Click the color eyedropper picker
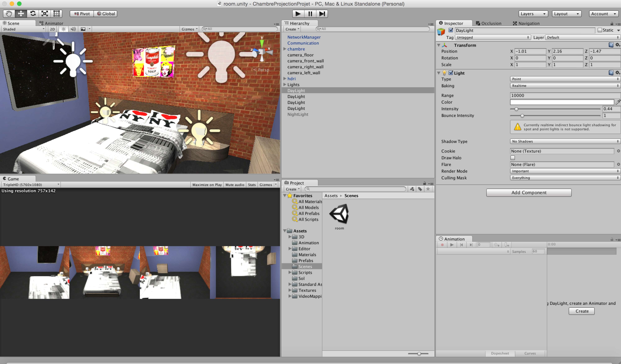The height and width of the screenshot is (364, 621). pyautogui.click(x=618, y=102)
